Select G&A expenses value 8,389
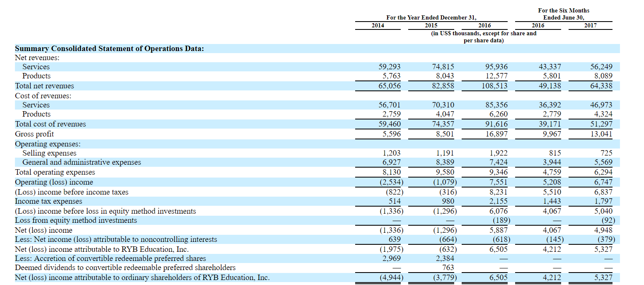 click(x=445, y=162)
